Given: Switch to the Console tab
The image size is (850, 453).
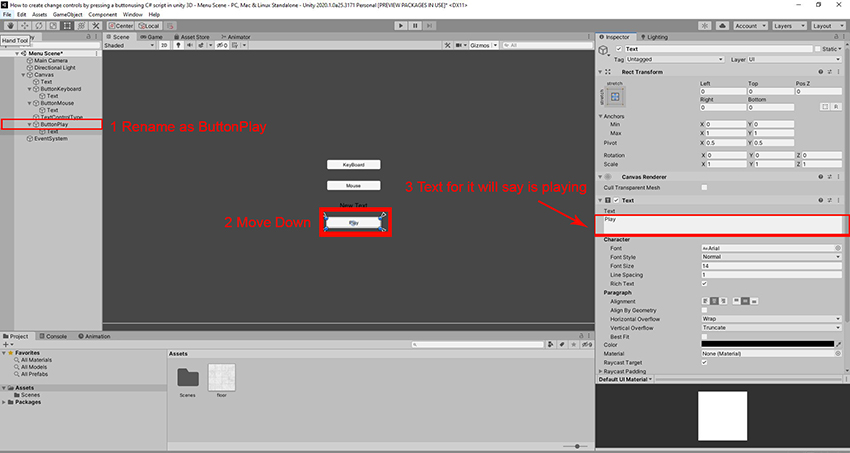Looking at the screenshot, I should click(53, 336).
